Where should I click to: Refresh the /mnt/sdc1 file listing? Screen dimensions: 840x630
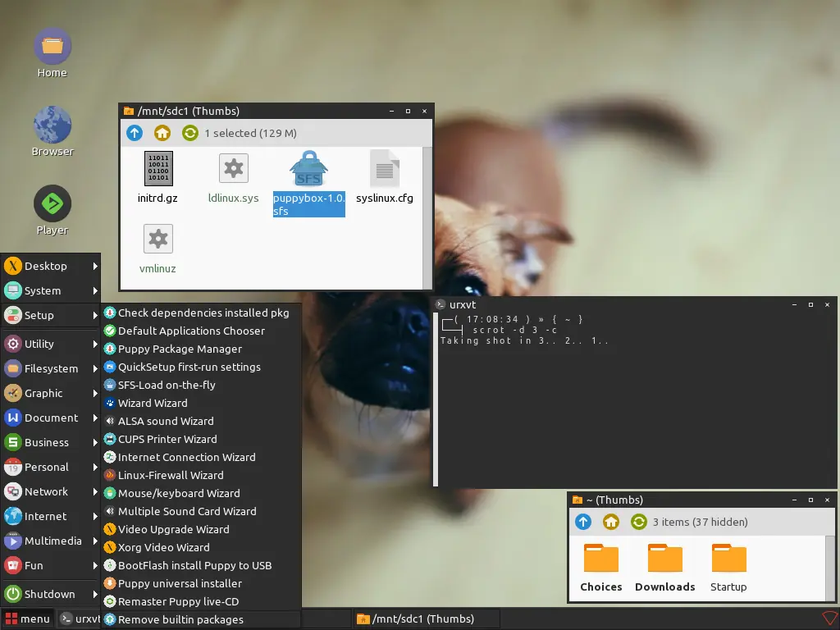pos(190,133)
